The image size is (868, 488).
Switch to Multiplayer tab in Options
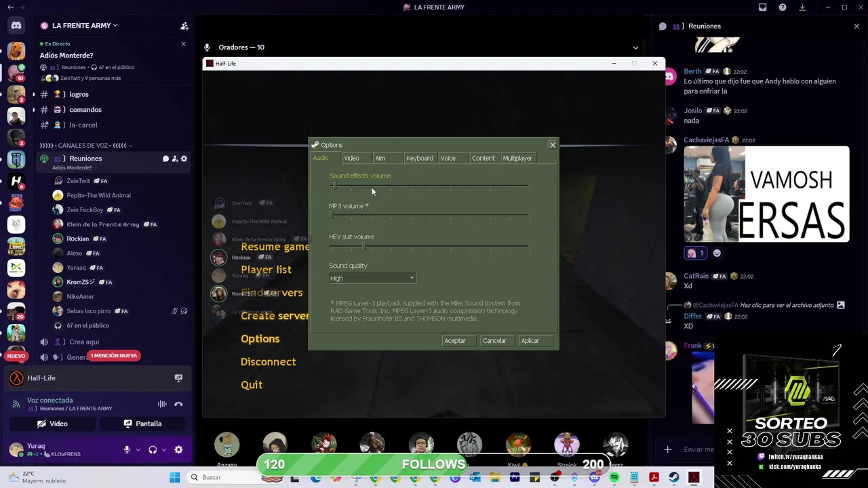click(518, 158)
